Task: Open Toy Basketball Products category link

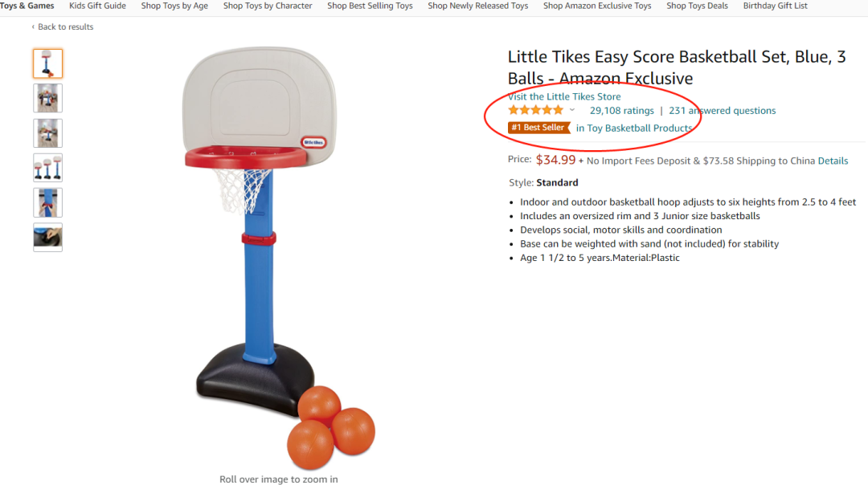Action: point(634,128)
